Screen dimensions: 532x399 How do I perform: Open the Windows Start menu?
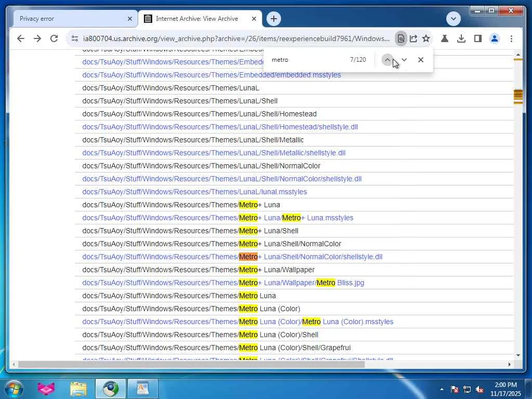(x=14, y=389)
